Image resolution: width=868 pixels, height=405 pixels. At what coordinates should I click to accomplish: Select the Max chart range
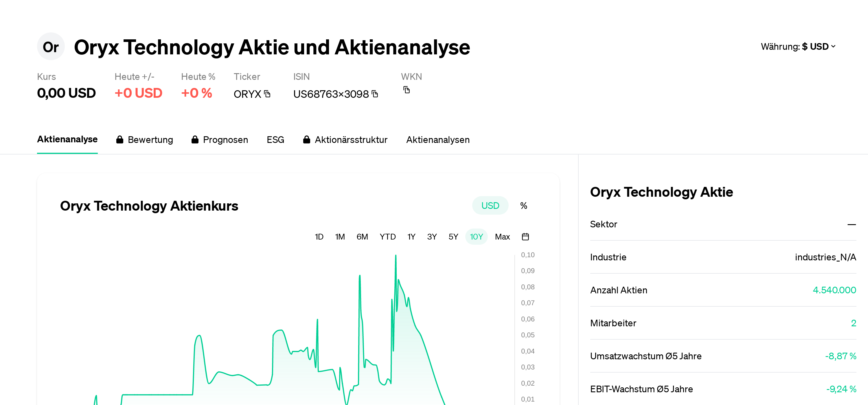click(x=502, y=237)
